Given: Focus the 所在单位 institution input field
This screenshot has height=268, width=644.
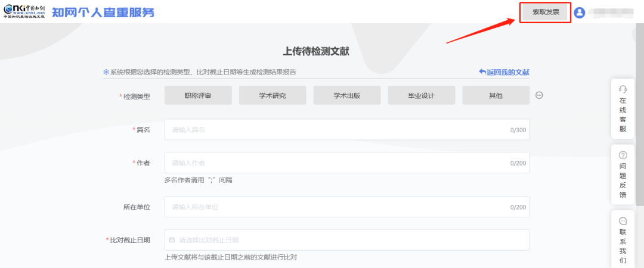Looking at the screenshot, I should click(347, 207).
